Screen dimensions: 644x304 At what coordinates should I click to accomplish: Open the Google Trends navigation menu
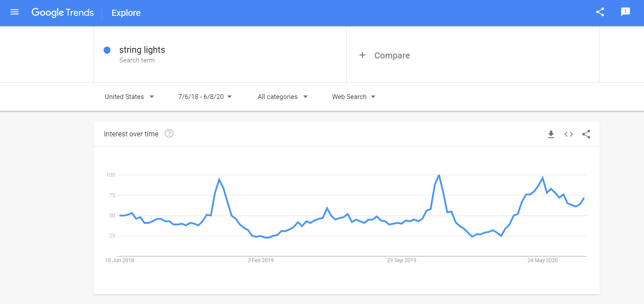14,12
